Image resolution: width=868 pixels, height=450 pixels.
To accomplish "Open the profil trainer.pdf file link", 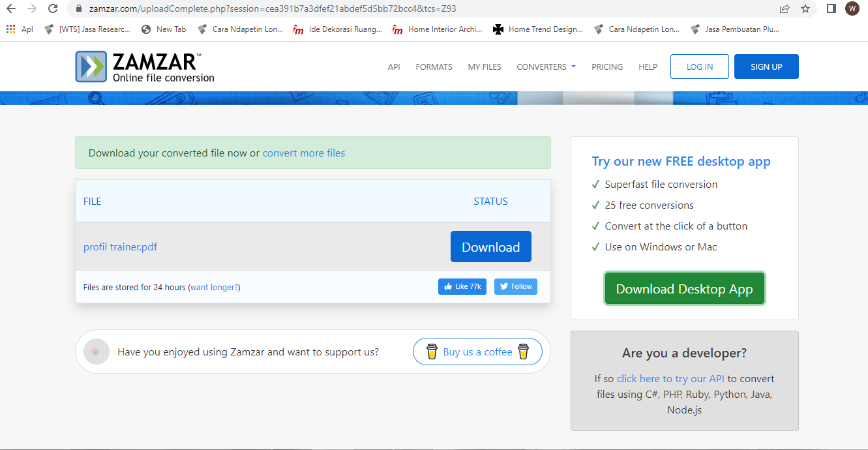I will pos(120,247).
